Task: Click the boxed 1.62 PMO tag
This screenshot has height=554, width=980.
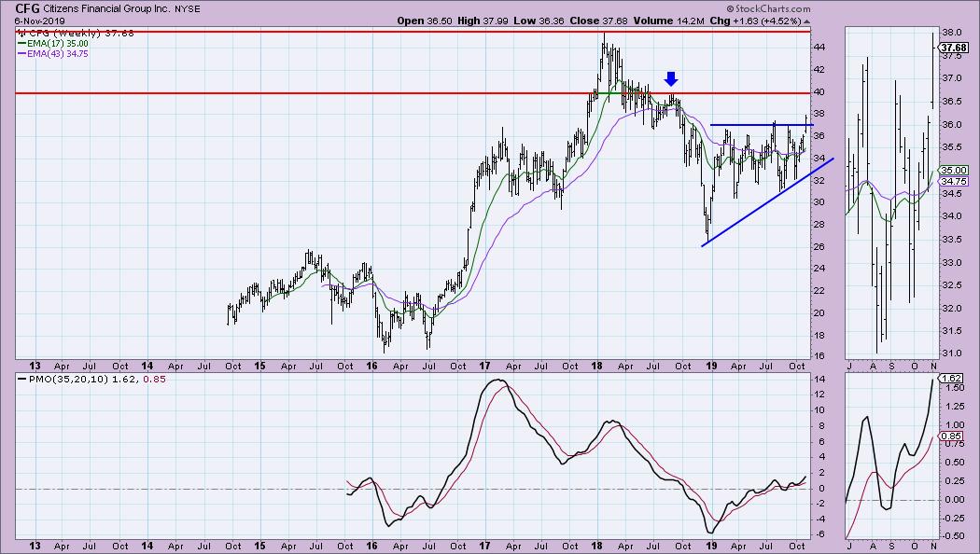Action: [951, 378]
